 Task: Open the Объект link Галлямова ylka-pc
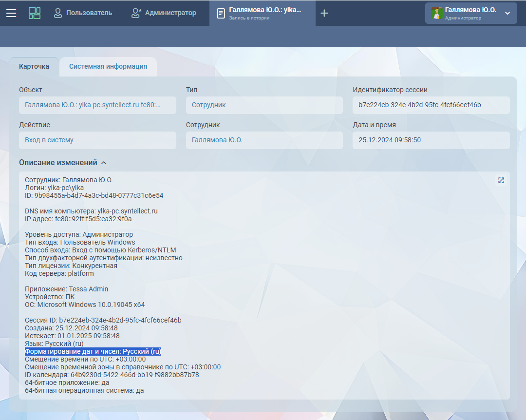[93, 105]
